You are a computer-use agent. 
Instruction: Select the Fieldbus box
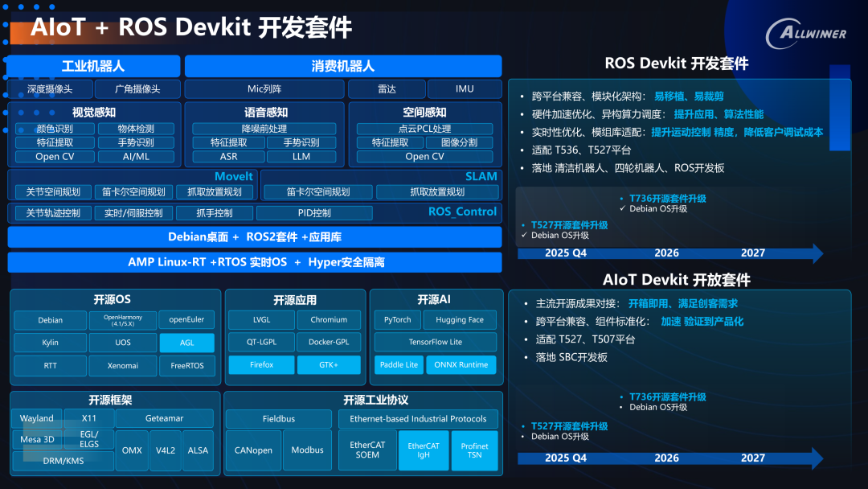[278, 419]
